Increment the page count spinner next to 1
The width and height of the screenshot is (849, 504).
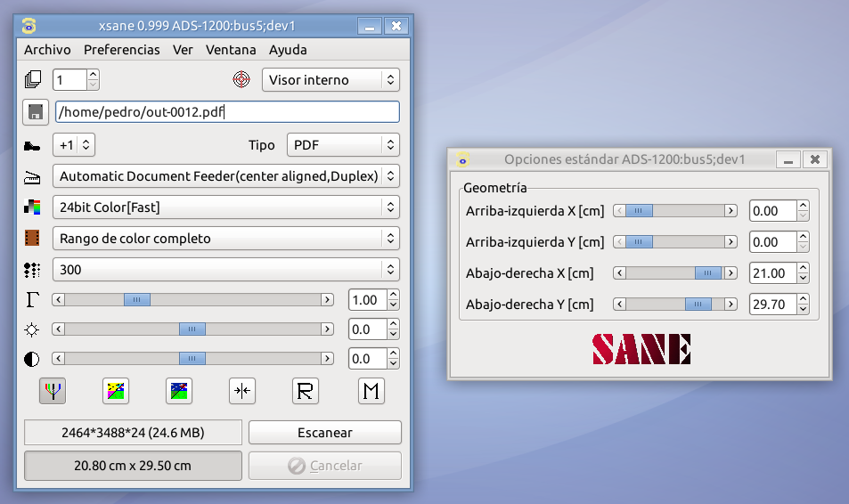pos(93,75)
